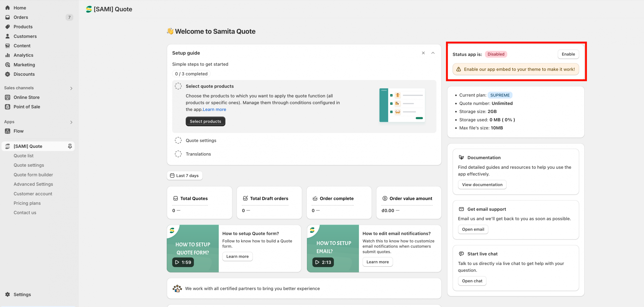Click the warning triangle icon in banner
Viewport: 644px width, 307px height.
[459, 69]
